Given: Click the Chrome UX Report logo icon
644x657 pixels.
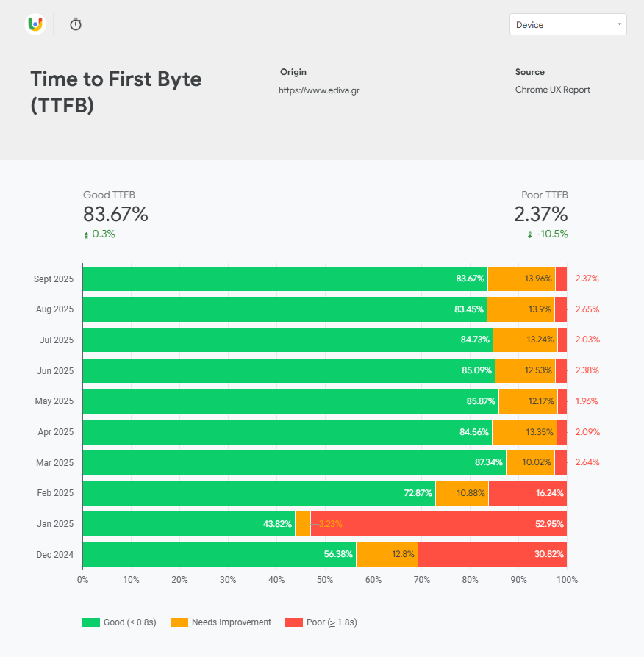Looking at the screenshot, I should coord(35,24).
